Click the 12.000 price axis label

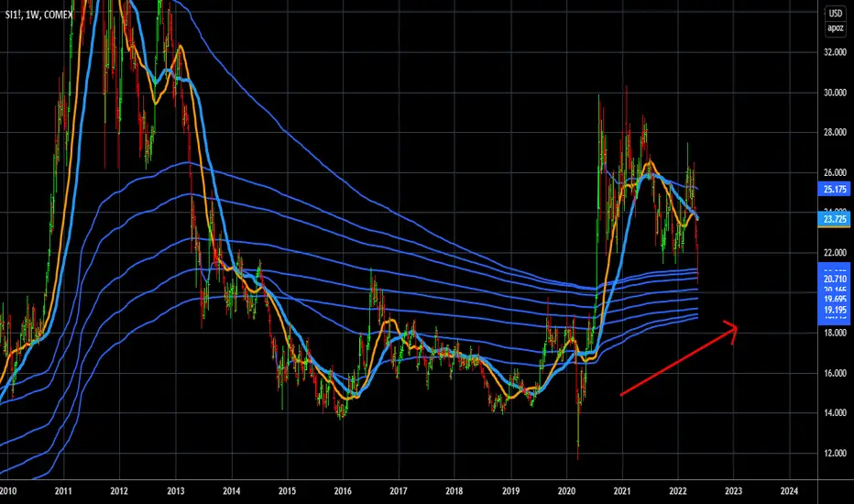pyautogui.click(x=836, y=454)
